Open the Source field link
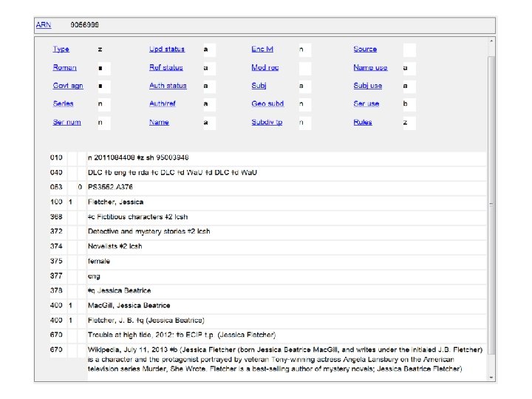The width and height of the screenshot is (532, 399). pyautogui.click(x=365, y=50)
